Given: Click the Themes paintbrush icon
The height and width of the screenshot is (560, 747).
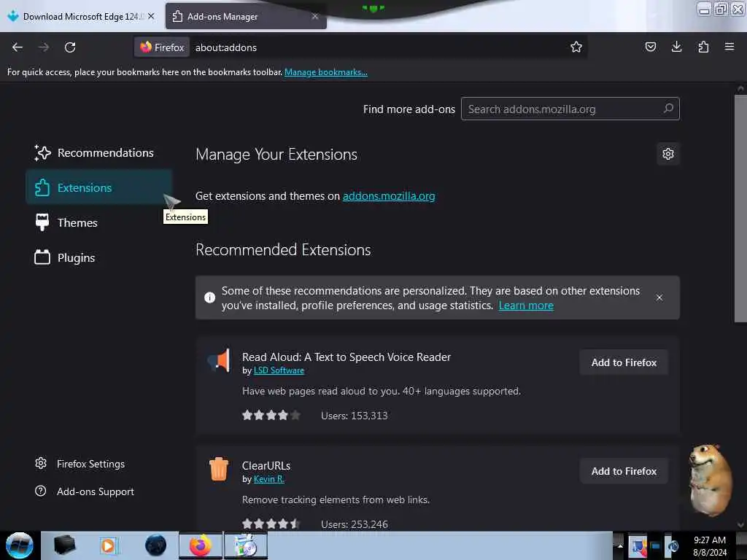Looking at the screenshot, I should pos(42,222).
